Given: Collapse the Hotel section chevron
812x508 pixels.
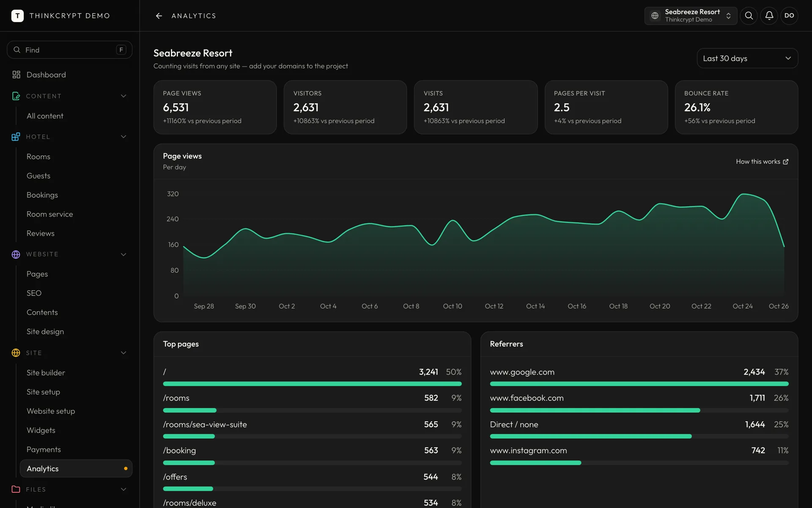Looking at the screenshot, I should (x=123, y=137).
